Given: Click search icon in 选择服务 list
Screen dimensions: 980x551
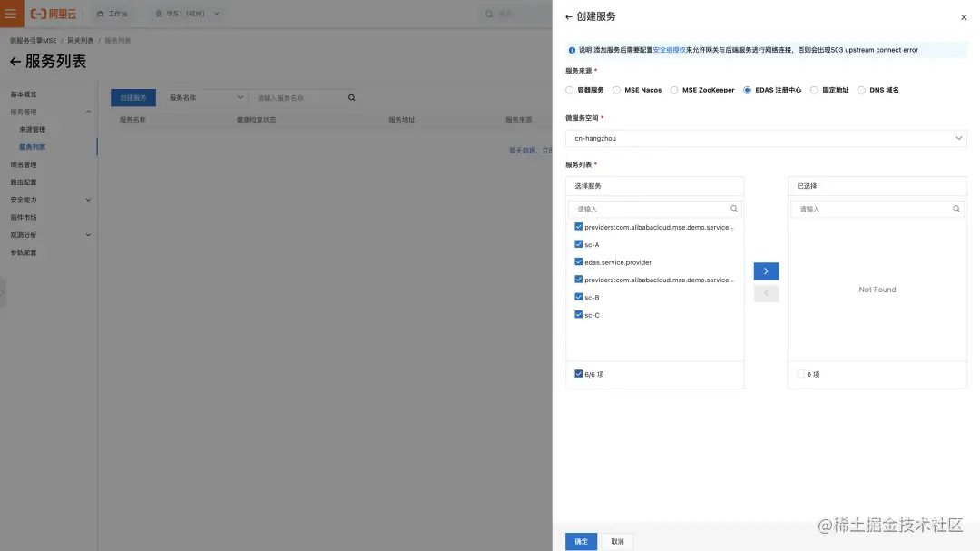Looking at the screenshot, I should pyautogui.click(x=734, y=209).
